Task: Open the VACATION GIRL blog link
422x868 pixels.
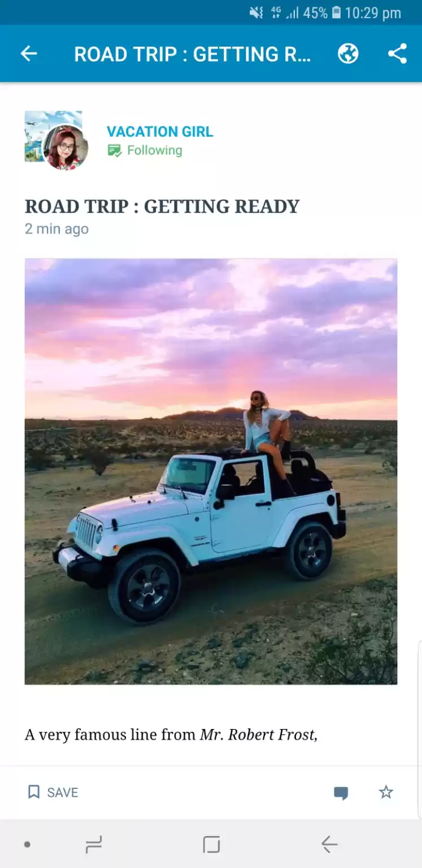Action: (x=160, y=132)
